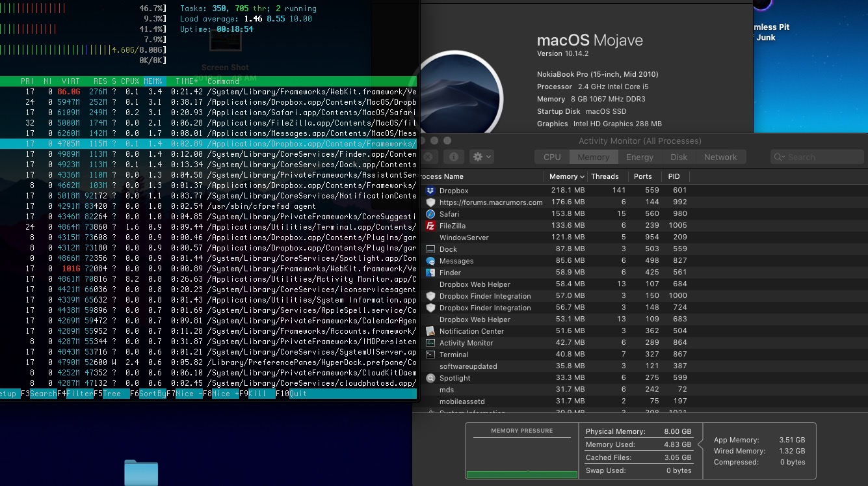Click the CPU% column header in htop
Screen dimensions: 868x486
tap(129, 81)
